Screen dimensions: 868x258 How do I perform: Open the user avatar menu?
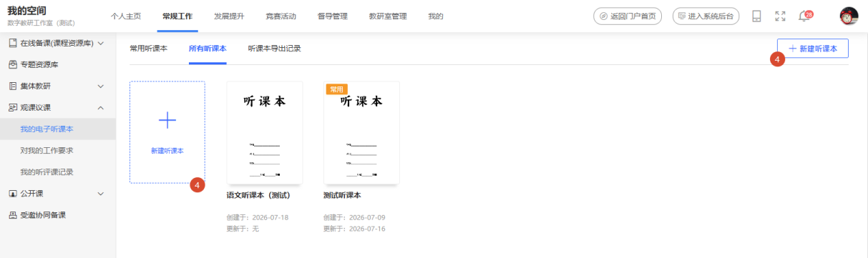pos(849,16)
